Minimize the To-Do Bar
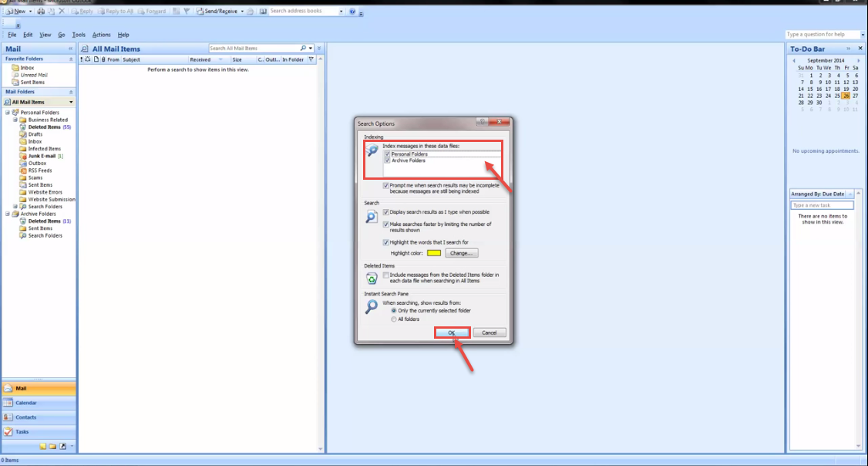The width and height of the screenshot is (868, 466). [849, 49]
